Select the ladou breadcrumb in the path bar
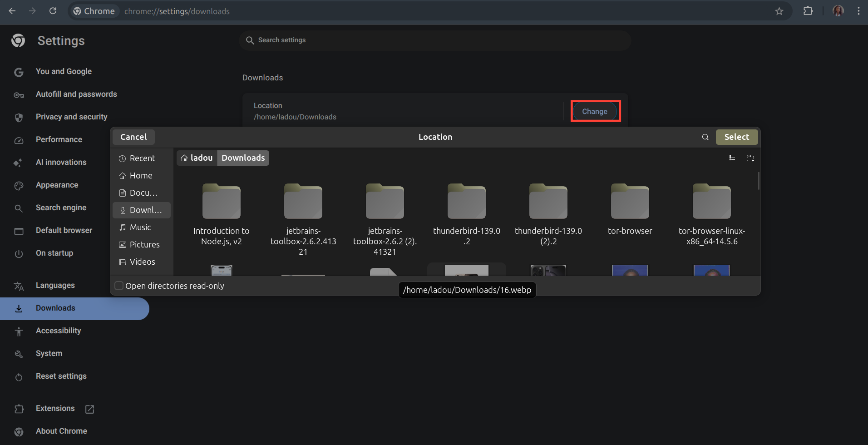The image size is (868, 445). point(197,158)
